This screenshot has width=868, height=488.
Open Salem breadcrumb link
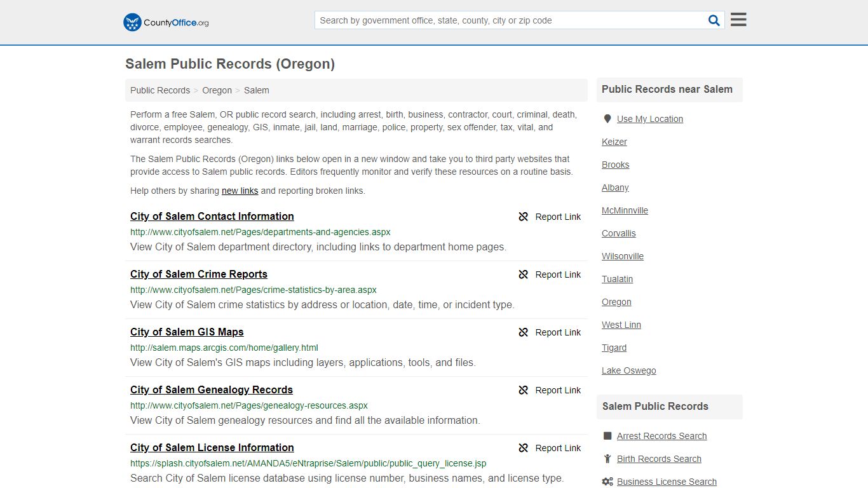(x=257, y=90)
